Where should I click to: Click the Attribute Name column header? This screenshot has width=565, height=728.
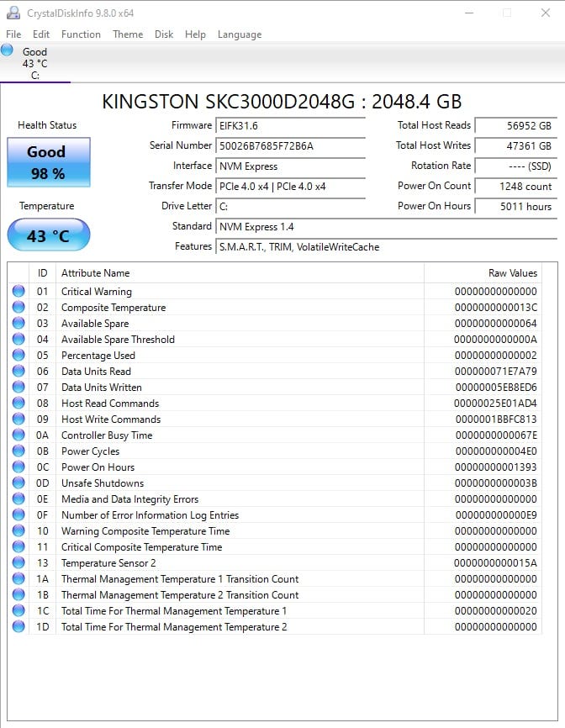click(x=240, y=273)
